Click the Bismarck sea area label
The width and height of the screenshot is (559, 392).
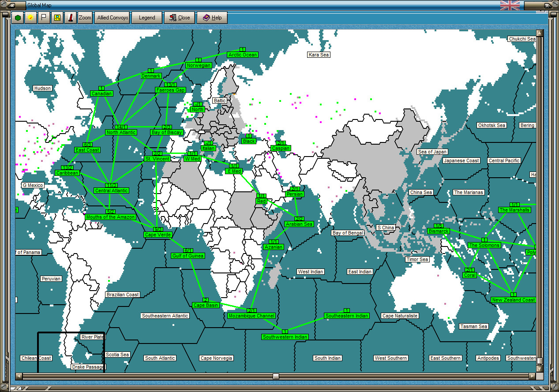point(439,231)
